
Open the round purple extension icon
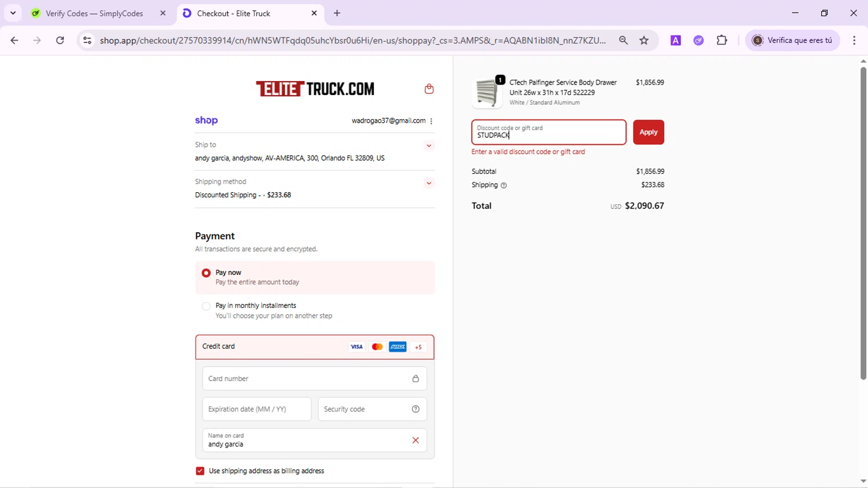click(699, 41)
